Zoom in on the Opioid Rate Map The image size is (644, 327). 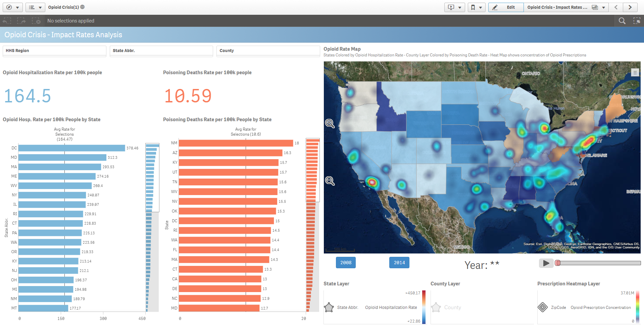[330, 124]
